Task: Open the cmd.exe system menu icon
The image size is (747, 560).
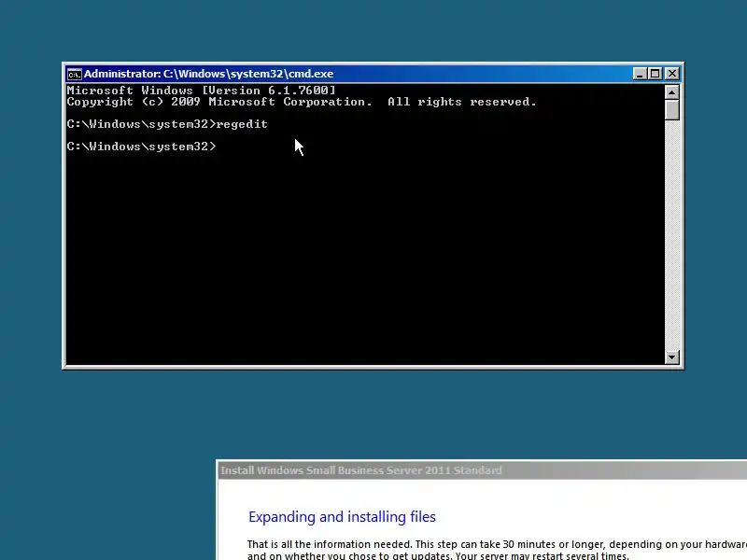Action: click(74, 75)
